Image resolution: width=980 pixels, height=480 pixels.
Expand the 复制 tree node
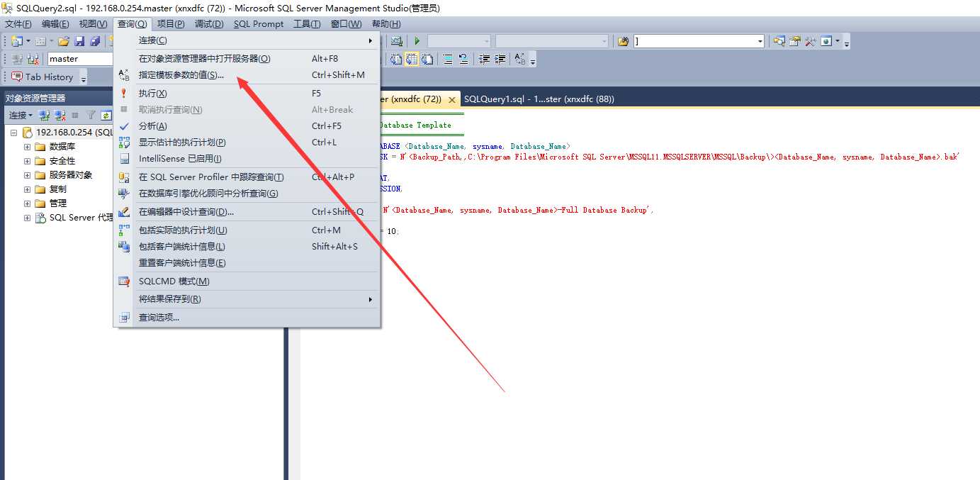[x=28, y=189]
